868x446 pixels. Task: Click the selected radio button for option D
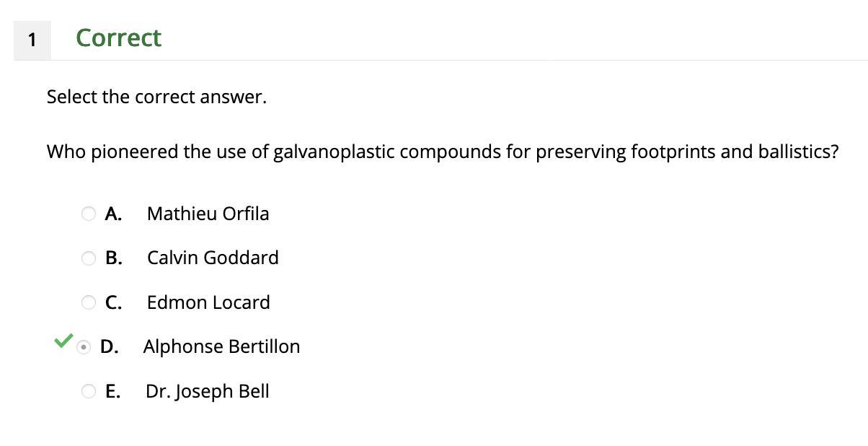[84, 347]
